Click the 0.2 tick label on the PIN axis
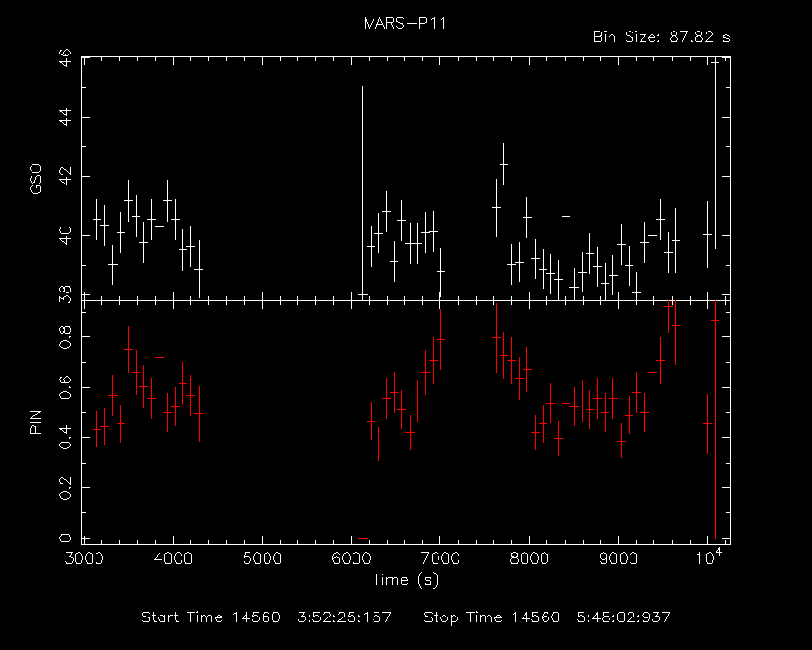812x650 pixels. (65, 487)
